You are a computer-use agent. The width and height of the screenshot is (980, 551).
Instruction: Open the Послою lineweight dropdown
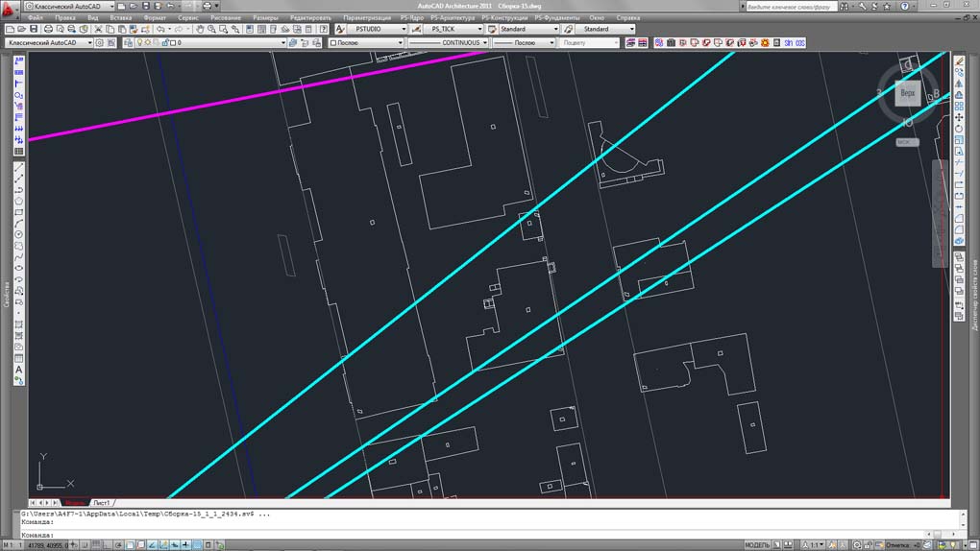pyautogui.click(x=524, y=43)
